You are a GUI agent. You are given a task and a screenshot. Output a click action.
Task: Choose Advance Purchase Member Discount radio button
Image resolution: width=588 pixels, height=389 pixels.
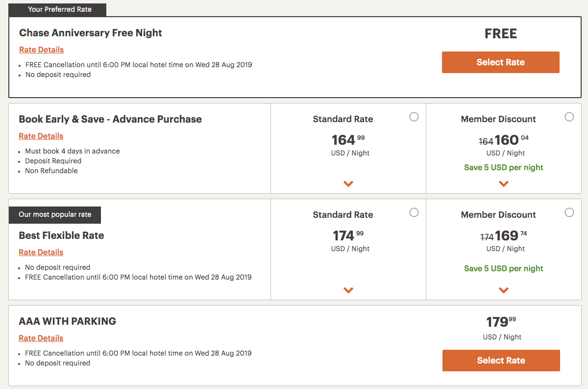click(x=569, y=117)
